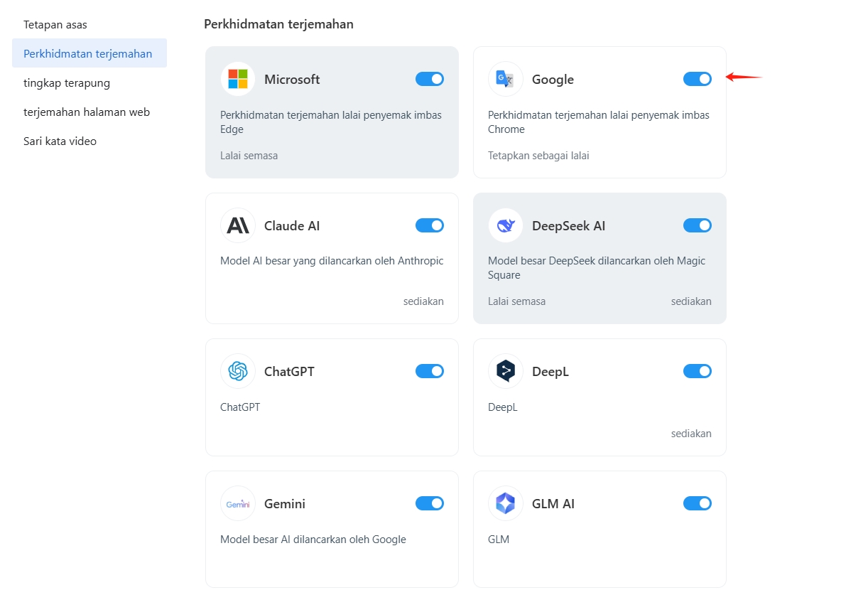
Task: Disable the Gemini service toggle
Action: click(430, 503)
